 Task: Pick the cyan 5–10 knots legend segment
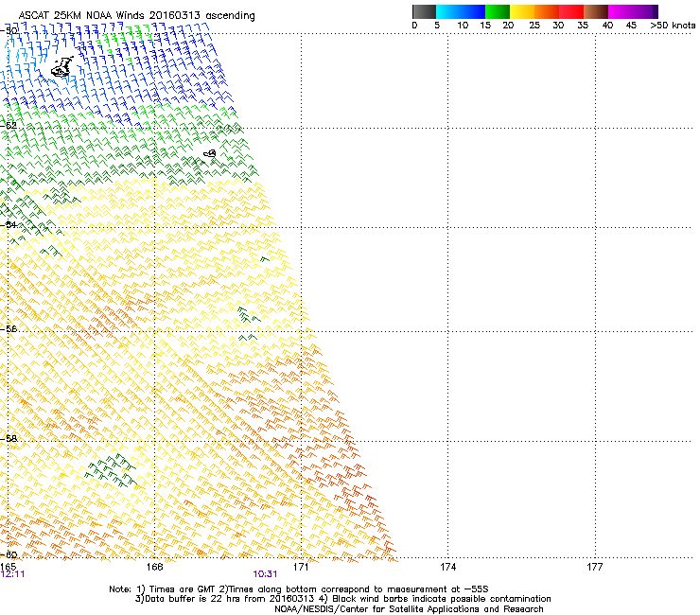pyautogui.click(x=448, y=11)
